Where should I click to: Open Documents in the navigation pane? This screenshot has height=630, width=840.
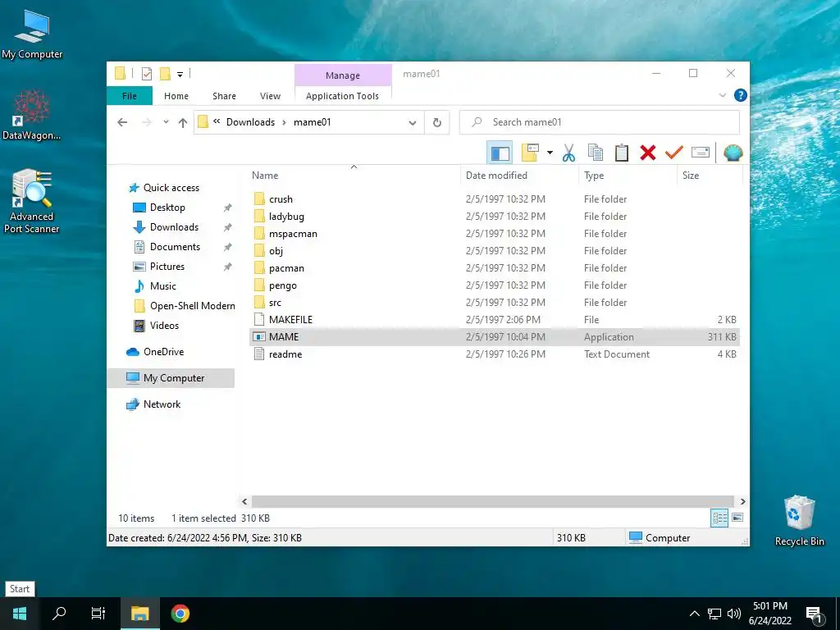[x=175, y=247]
